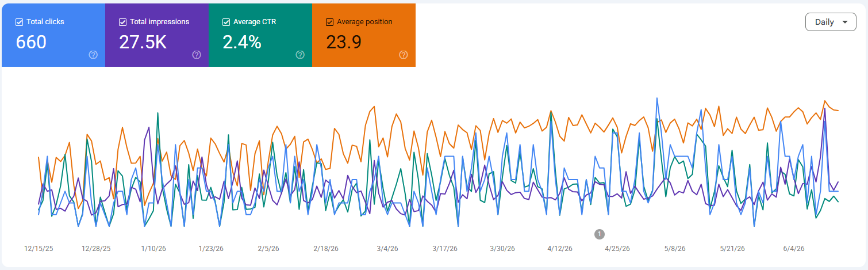Select the green Average CTR card
The width and height of the screenshot is (868, 270).
pos(260,35)
